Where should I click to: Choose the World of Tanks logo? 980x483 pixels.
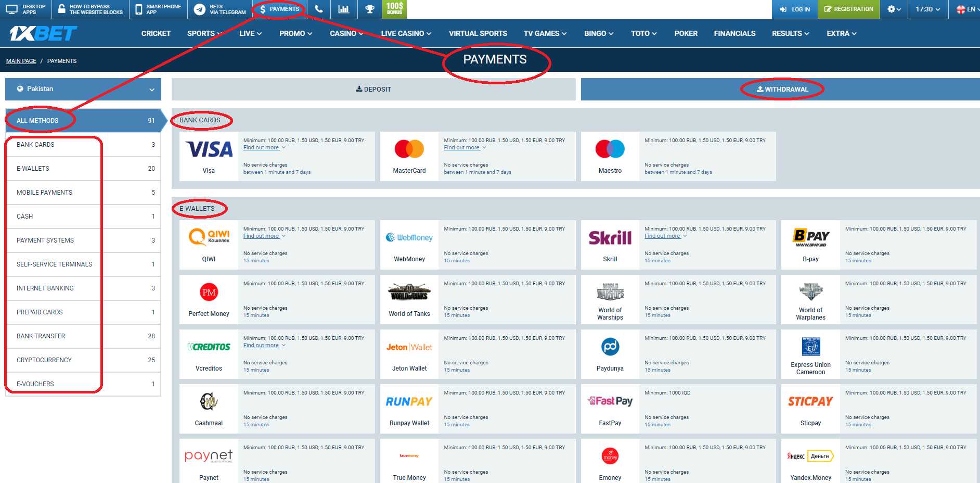[409, 292]
